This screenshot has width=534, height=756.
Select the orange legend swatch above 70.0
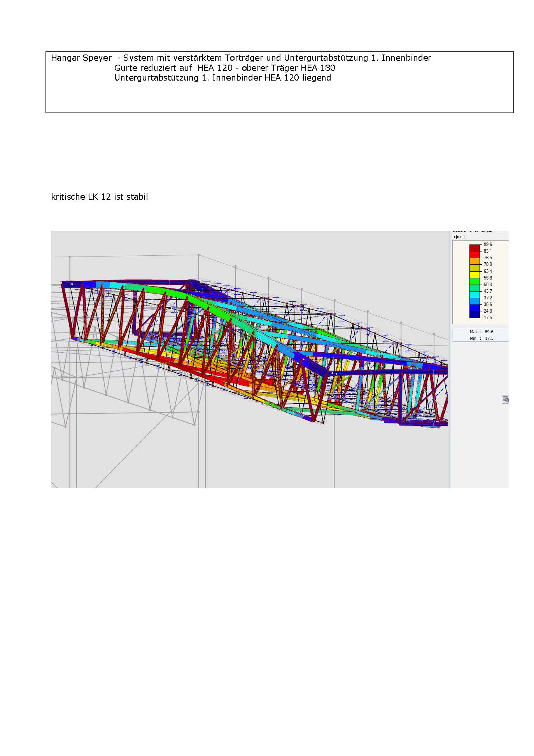point(475,261)
